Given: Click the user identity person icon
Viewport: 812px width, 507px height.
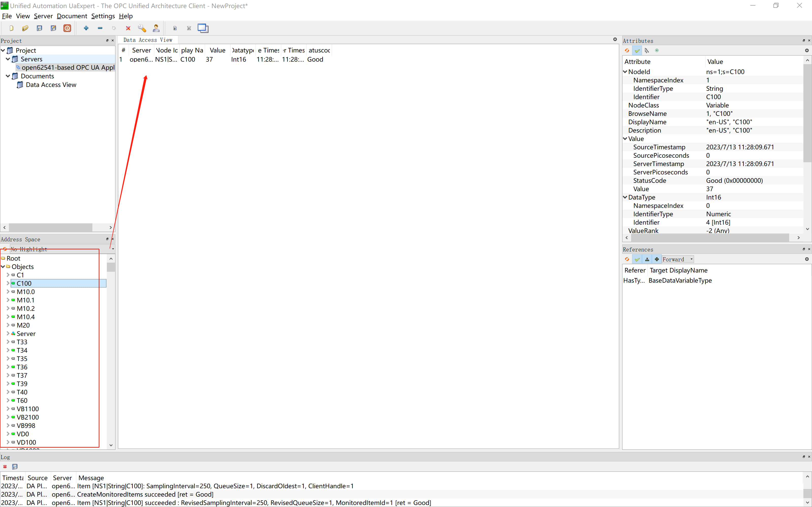Looking at the screenshot, I should [156, 28].
